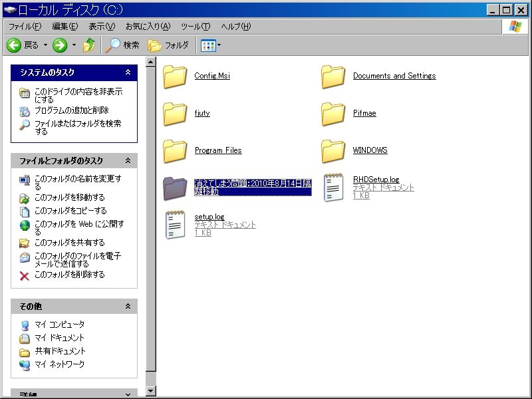Open the Views button dropdown arrow
532x399 pixels.
click(219, 45)
